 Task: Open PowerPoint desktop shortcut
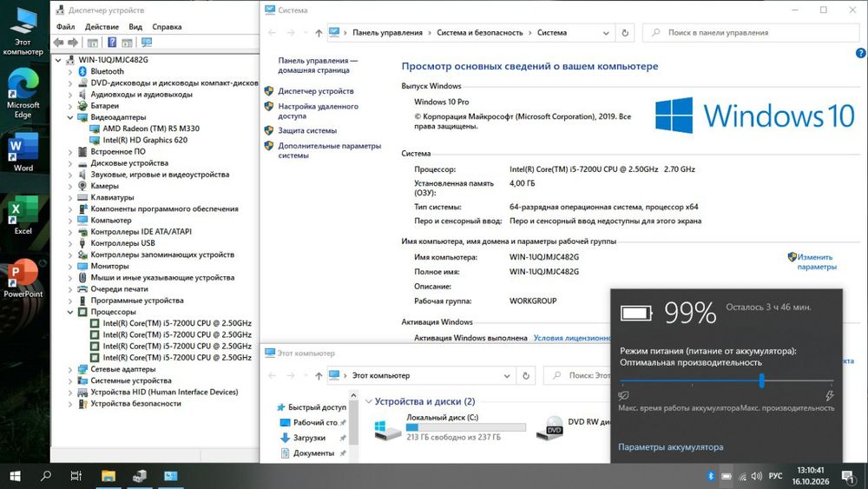pos(23,278)
